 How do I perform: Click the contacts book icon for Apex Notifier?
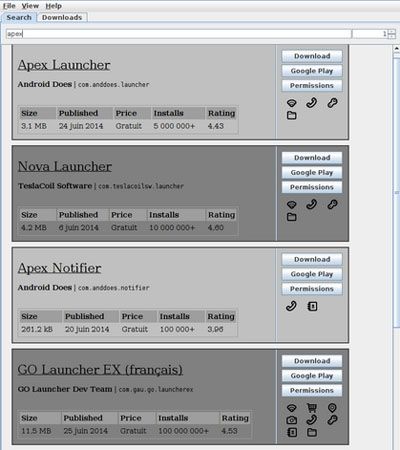[312, 306]
